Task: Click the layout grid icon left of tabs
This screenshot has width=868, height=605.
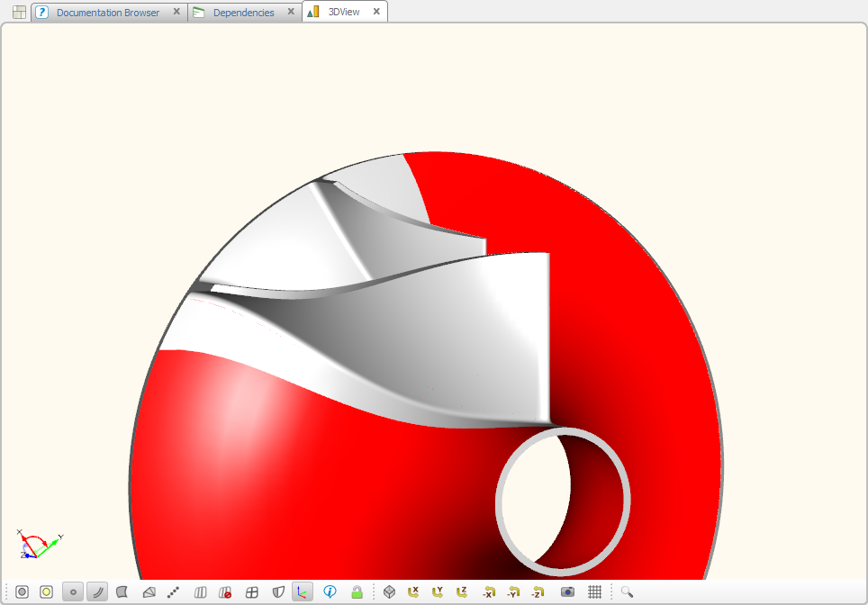Action: coord(20,12)
